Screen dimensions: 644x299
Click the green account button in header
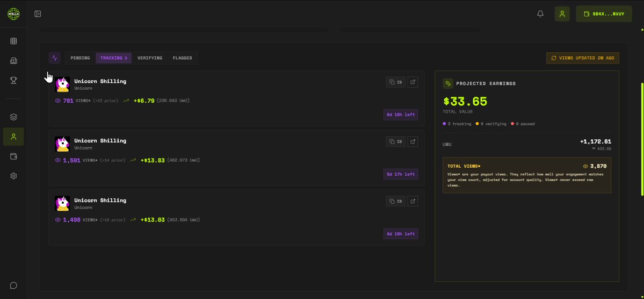click(x=562, y=14)
